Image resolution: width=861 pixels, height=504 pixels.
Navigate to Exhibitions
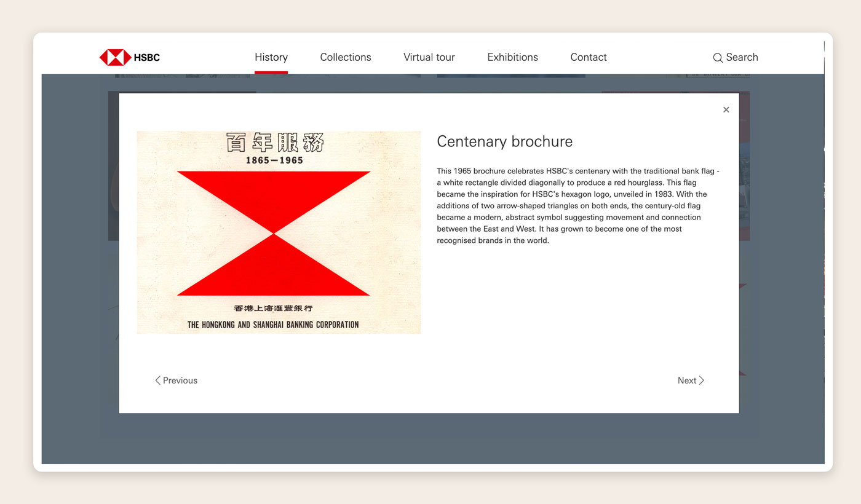pos(512,57)
